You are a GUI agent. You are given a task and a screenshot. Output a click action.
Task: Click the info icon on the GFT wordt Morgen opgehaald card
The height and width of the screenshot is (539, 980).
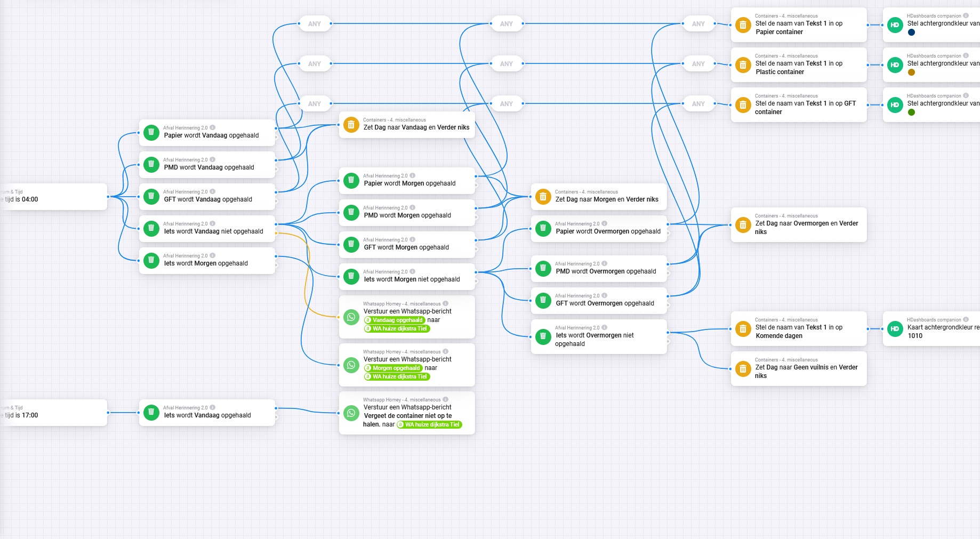pos(412,239)
